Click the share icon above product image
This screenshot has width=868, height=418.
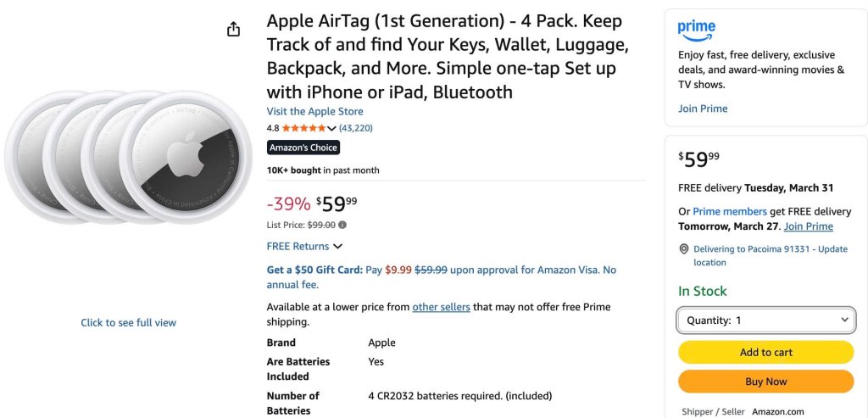click(x=234, y=29)
